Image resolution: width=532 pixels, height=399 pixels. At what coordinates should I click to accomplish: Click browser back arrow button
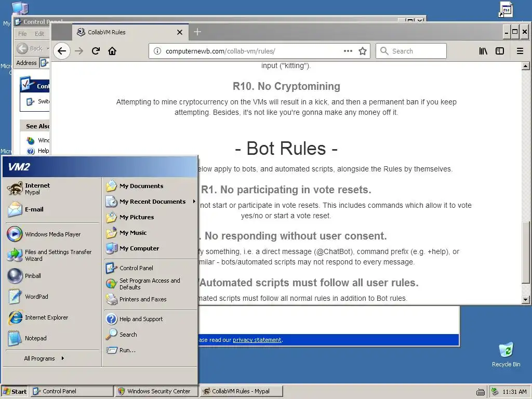pos(62,51)
